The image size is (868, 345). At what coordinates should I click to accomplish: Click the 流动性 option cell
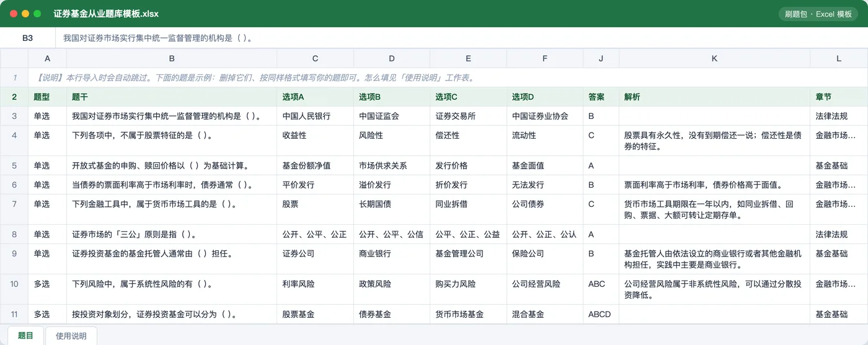click(x=545, y=141)
